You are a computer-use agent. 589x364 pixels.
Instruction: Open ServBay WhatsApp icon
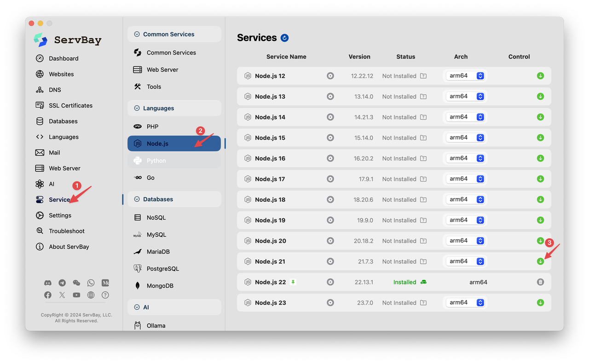91,283
